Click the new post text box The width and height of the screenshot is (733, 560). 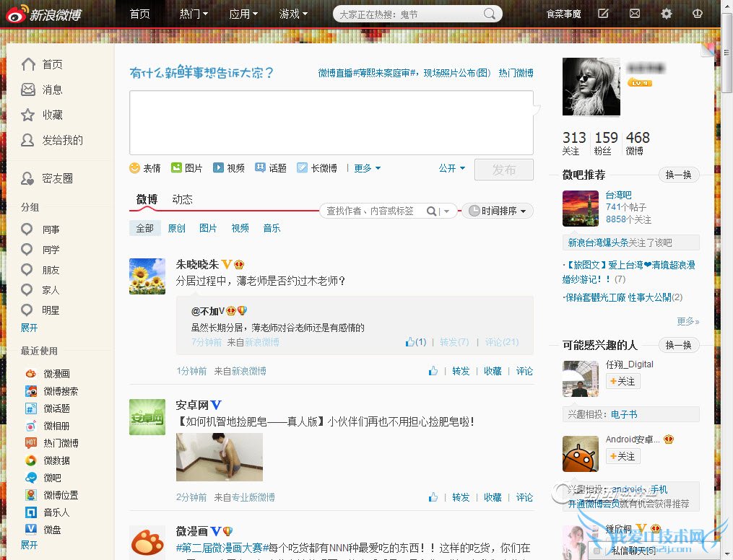point(331,123)
